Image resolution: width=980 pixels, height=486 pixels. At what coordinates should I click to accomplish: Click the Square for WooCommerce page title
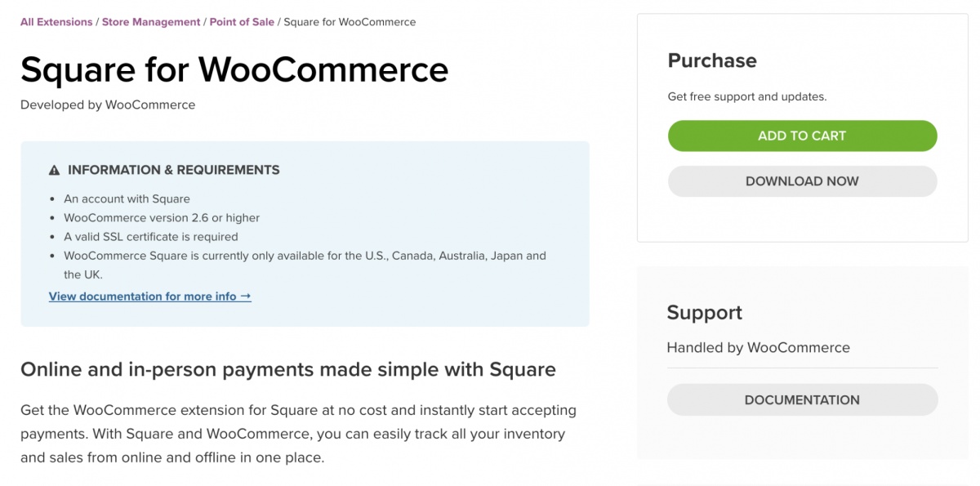234,69
